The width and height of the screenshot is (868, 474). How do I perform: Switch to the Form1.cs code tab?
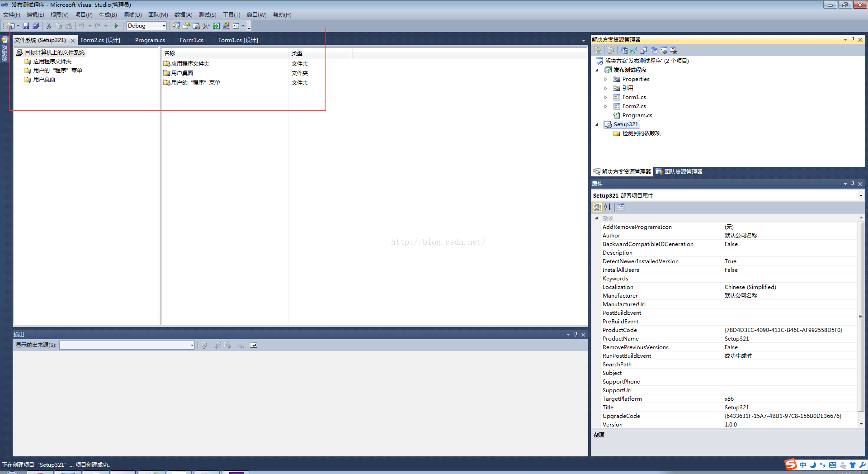(x=192, y=40)
